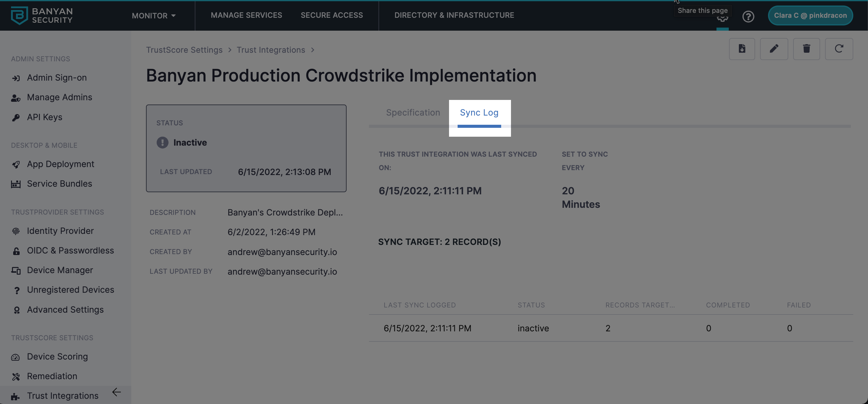Open Directory & Infrastructure menu
Screen dimensions: 868x404
coord(454,15)
